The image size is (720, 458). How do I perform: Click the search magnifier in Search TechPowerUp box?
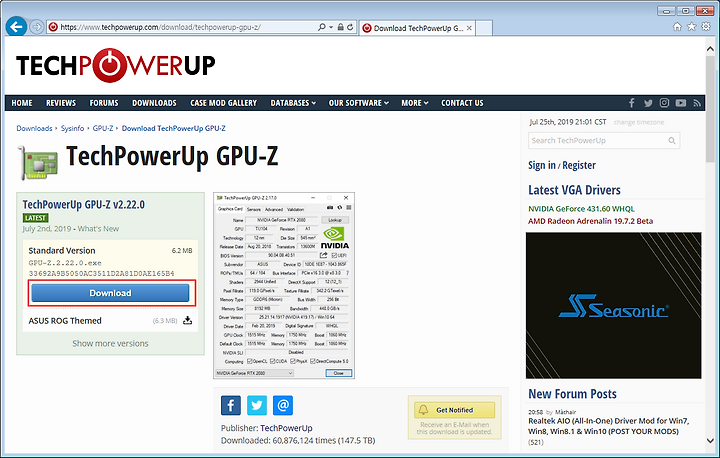[672, 141]
